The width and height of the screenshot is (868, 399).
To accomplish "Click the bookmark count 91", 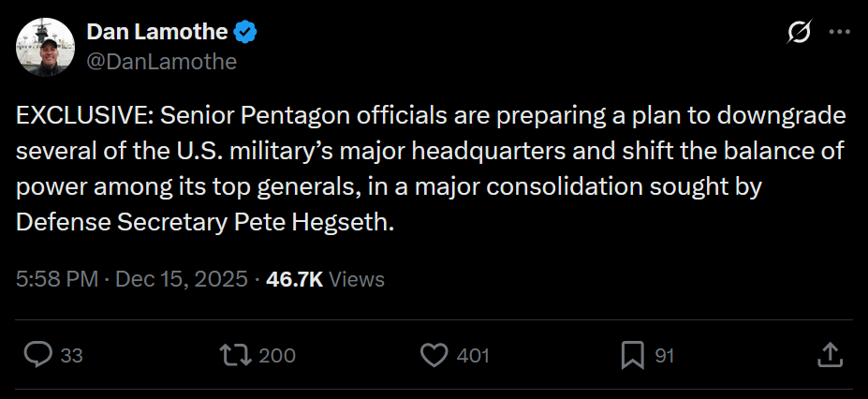I will 664,356.
